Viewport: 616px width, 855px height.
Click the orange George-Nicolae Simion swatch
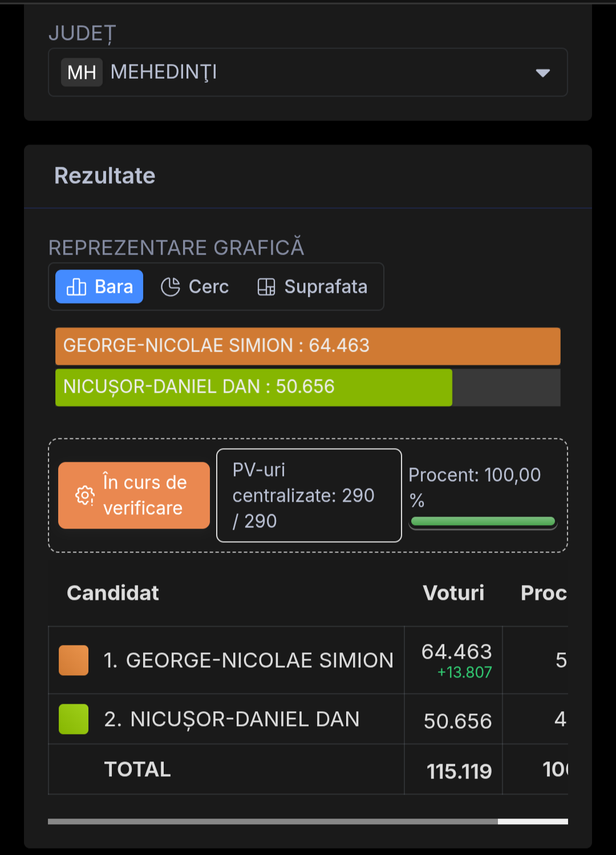pyautogui.click(x=74, y=660)
